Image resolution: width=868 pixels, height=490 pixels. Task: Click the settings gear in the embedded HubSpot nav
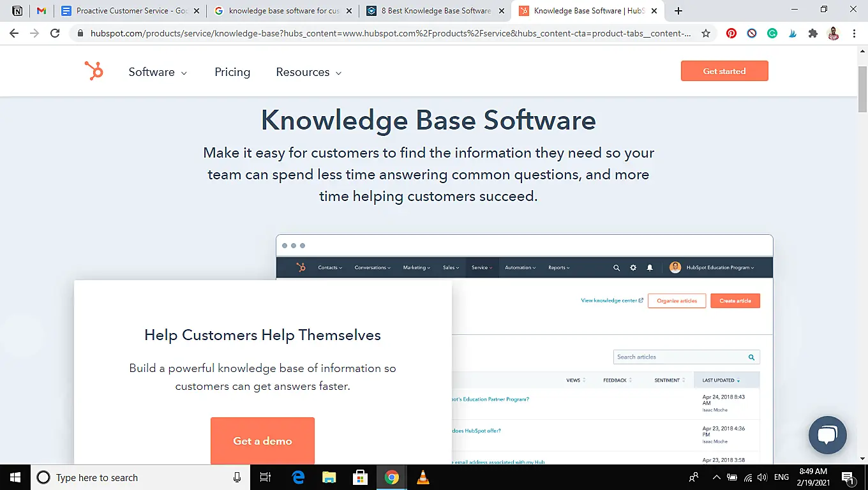(632, 267)
